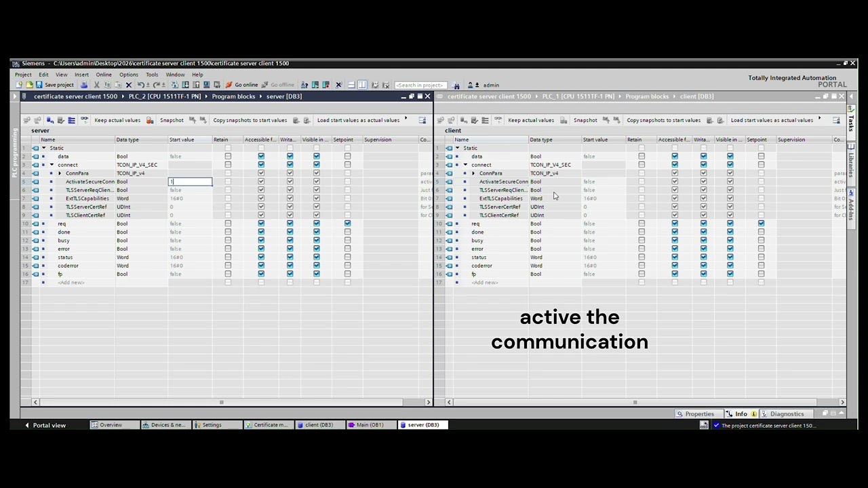Toggle Retain checkbox for data in server

pos(228,156)
